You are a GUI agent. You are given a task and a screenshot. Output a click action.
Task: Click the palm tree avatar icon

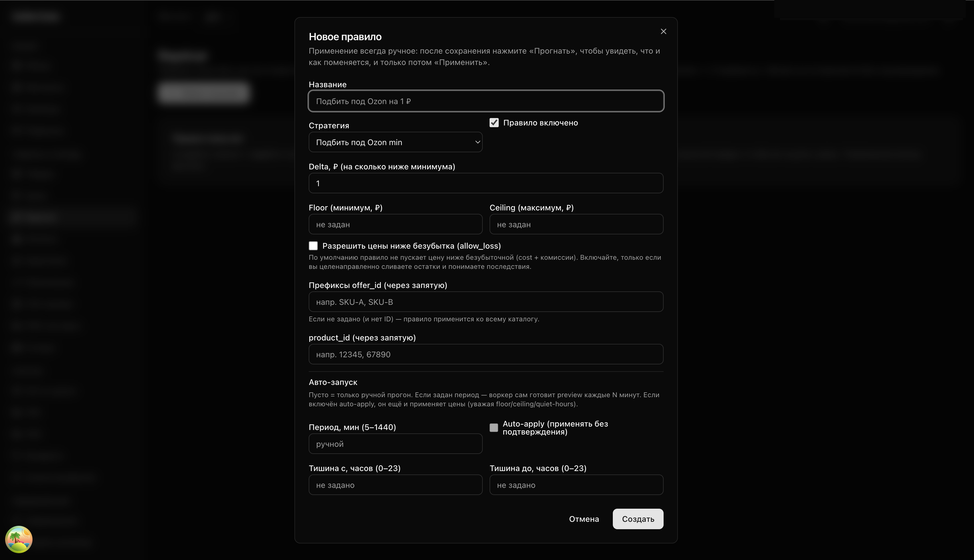click(19, 539)
